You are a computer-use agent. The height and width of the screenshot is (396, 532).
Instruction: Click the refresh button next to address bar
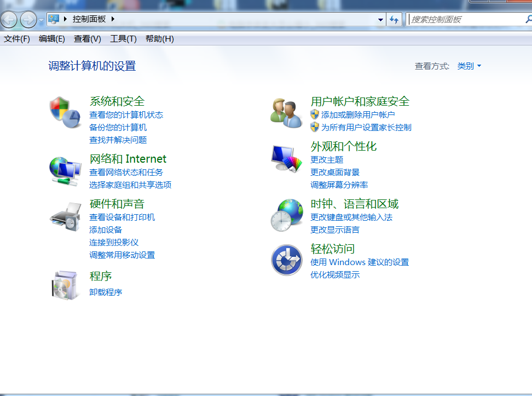click(x=394, y=19)
